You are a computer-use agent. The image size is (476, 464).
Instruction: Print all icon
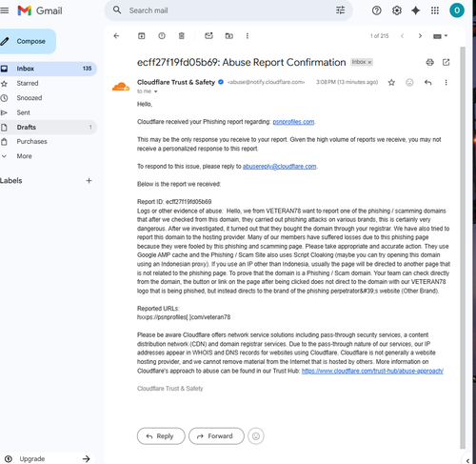click(x=429, y=62)
